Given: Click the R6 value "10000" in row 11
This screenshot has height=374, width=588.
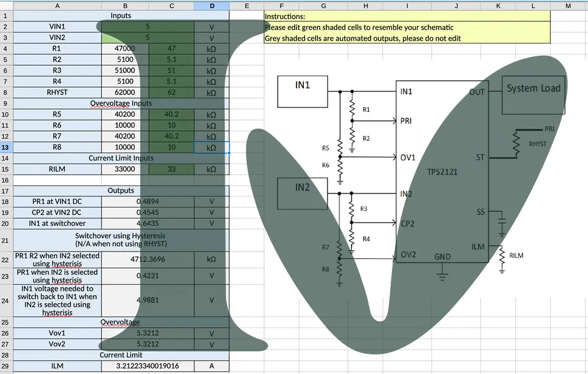Looking at the screenshot, I should click(x=125, y=125).
